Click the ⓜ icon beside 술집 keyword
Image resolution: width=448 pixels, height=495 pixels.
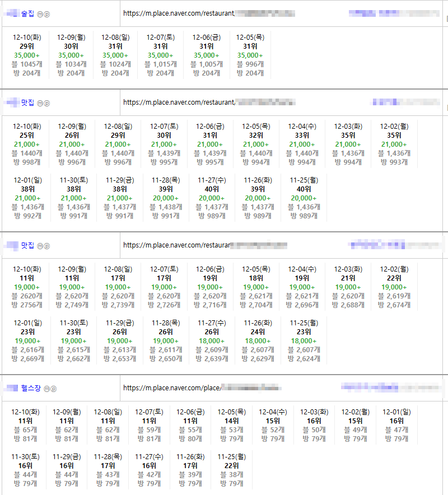tap(40, 13)
